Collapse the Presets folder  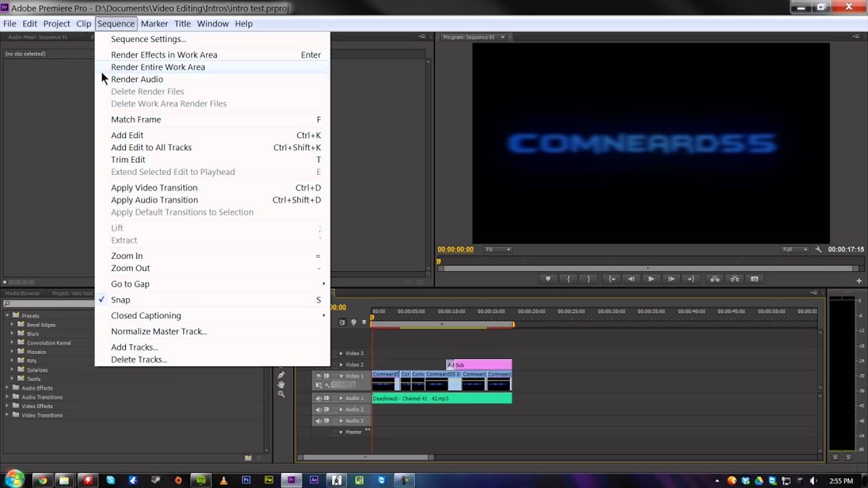tap(7, 316)
